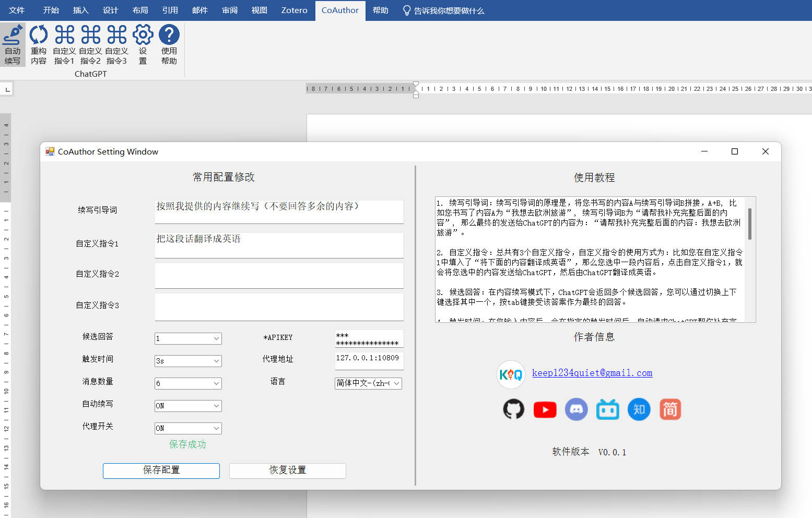
Task: Switch to the 审阅 ribbon tab
Action: [229, 10]
